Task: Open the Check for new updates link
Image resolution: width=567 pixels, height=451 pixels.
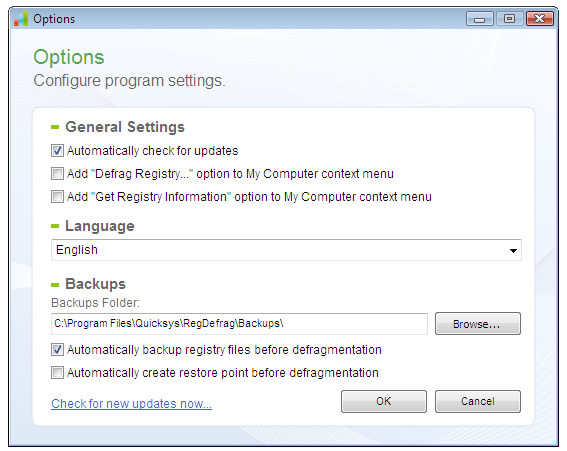Action: 131,404
